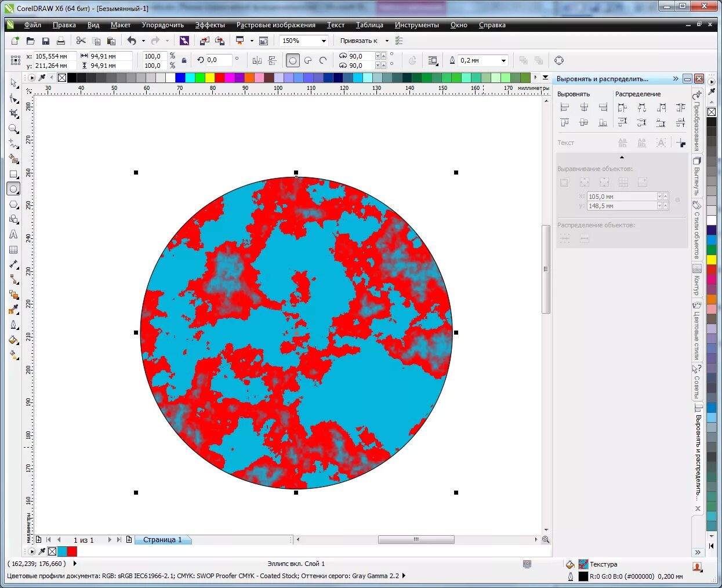Image resolution: width=722 pixels, height=588 pixels.
Task: Select the Crop tool
Action: coord(14,113)
